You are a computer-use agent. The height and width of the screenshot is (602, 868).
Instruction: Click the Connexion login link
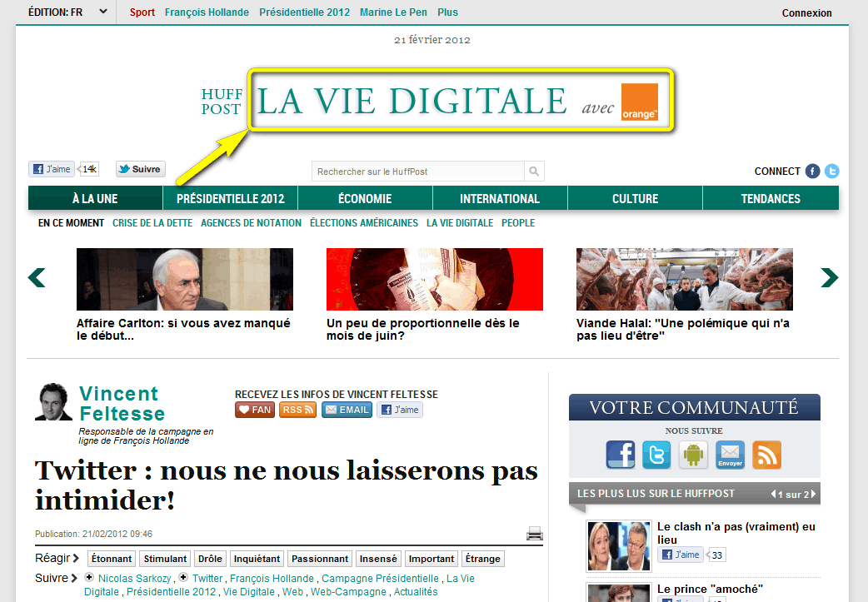806,12
